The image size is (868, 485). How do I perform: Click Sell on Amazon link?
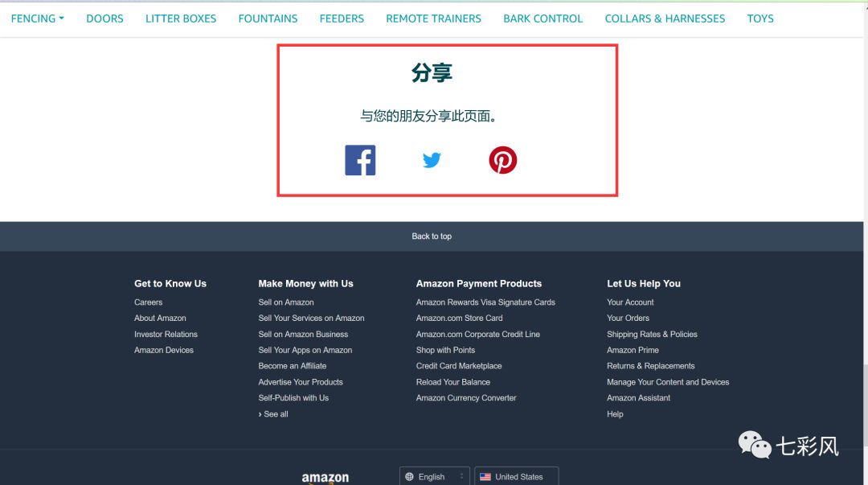[x=286, y=302]
